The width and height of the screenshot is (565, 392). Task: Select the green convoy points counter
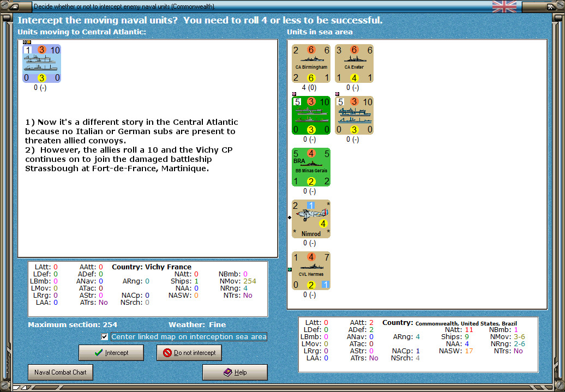311,115
